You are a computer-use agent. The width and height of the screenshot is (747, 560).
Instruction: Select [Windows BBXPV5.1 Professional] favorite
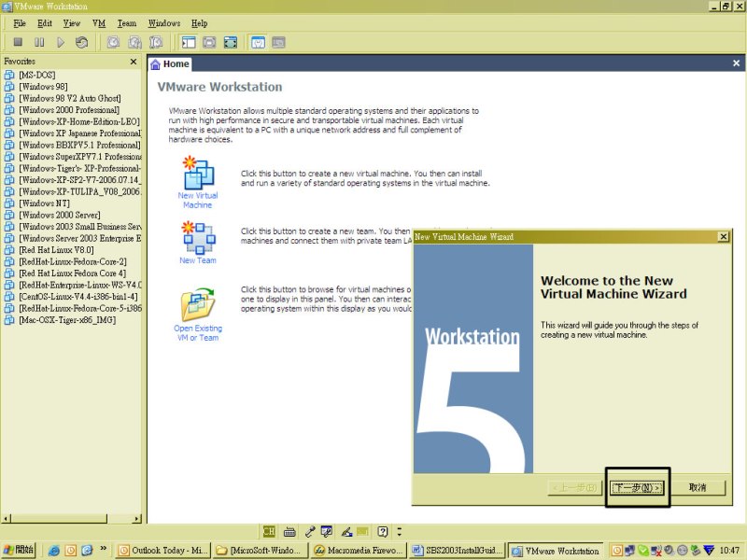[80, 145]
